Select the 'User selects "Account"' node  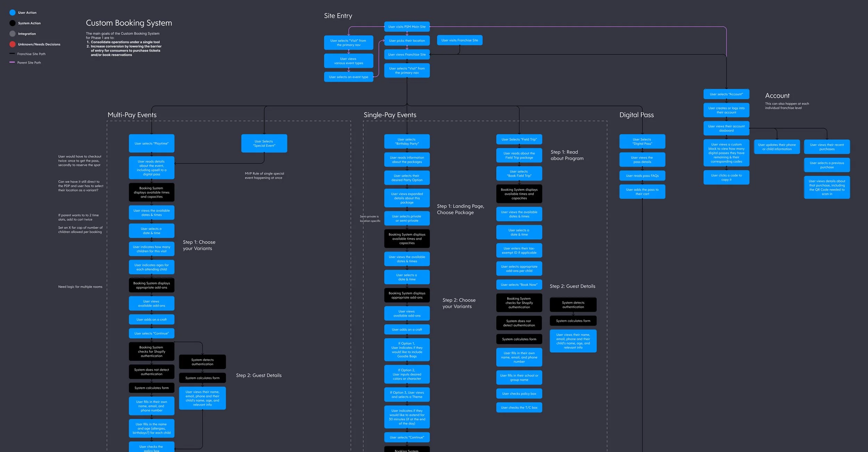coord(726,94)
